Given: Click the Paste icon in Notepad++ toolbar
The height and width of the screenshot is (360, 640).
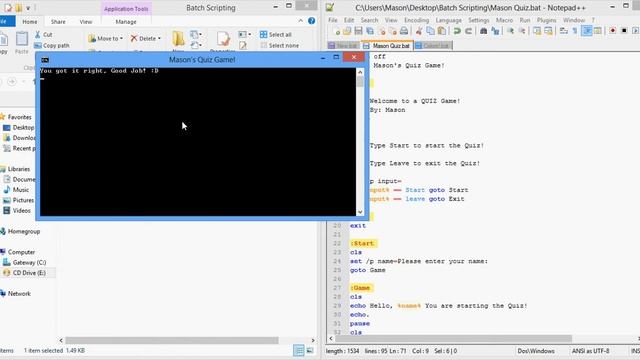Looking at the screenshot, I should point(442,31).
